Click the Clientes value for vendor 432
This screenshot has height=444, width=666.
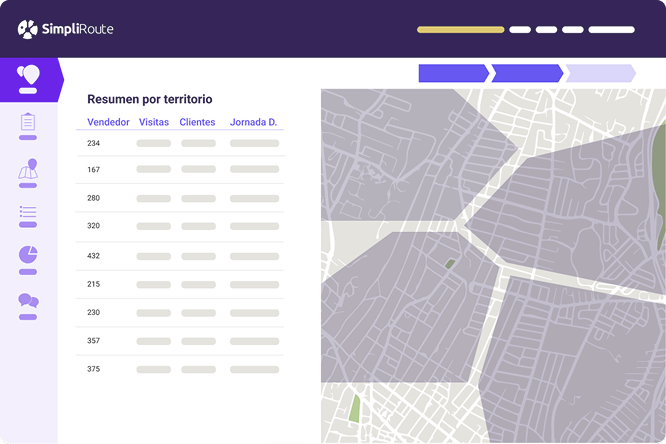coord(198,257)
